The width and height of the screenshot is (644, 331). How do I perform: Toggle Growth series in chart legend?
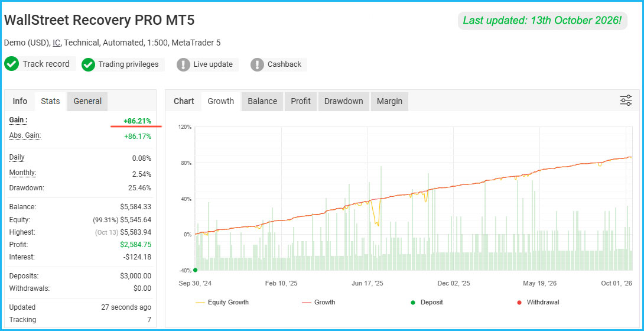click(x=318, y=302)
